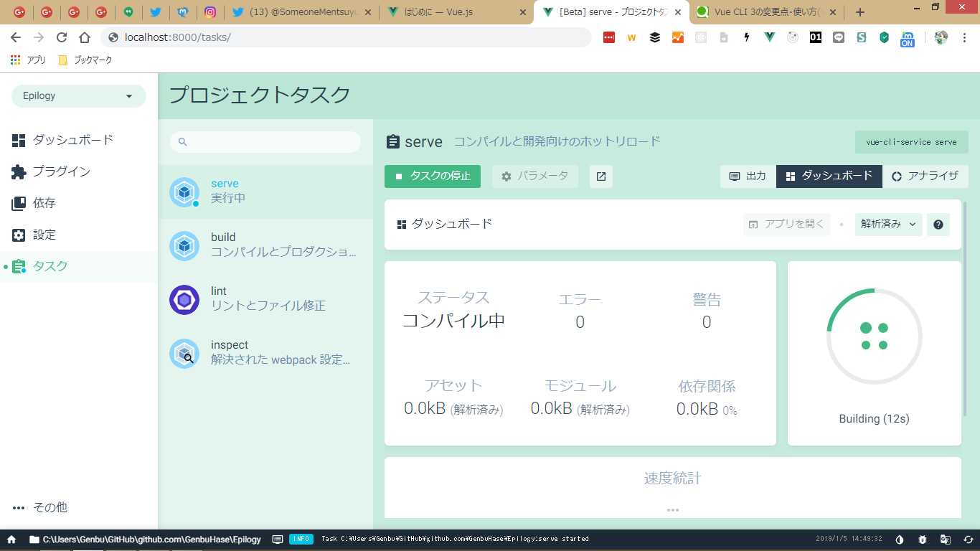Click the help question mark icon
This screenshot has height=551, width=980.
[x=938, y=225]
